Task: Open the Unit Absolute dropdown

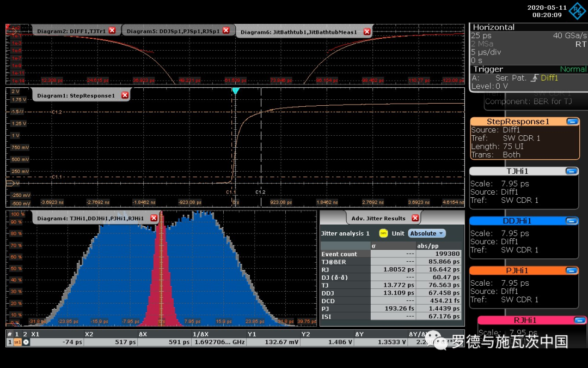Action: (x=426, y=233)
